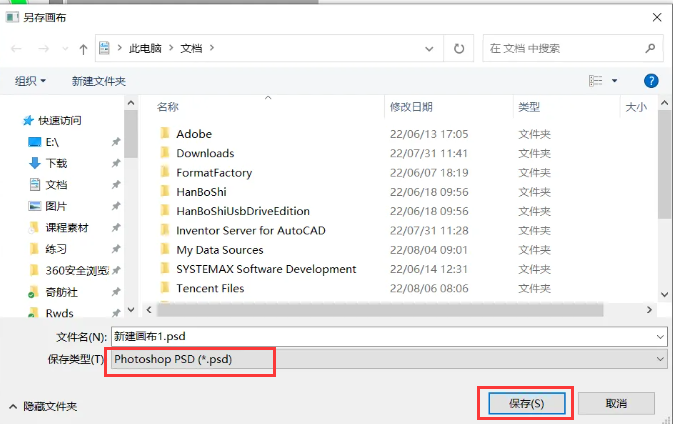Click the Adobe folder icon
This screenshot has height=424, width=673.
165,133
